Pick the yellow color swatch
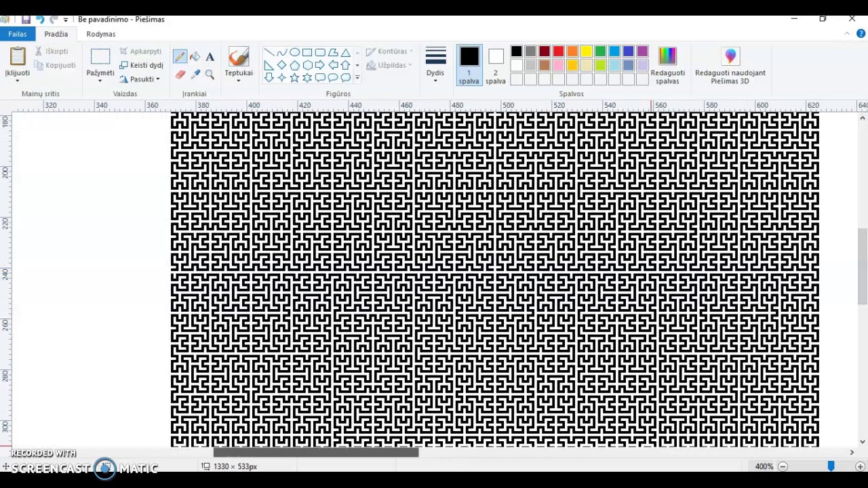Screen dimensions: 868x488 (587, 52)
